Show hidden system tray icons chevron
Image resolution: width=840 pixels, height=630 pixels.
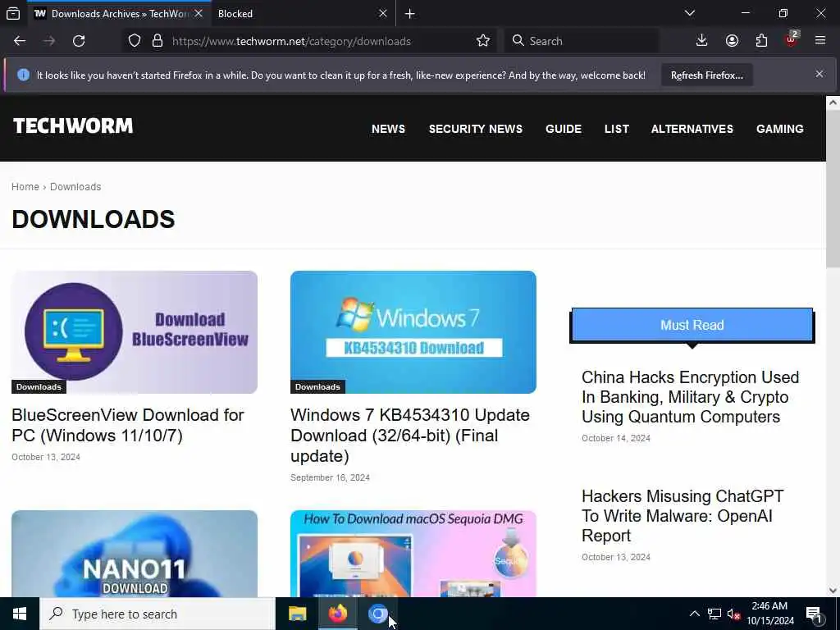click(694, 614)
